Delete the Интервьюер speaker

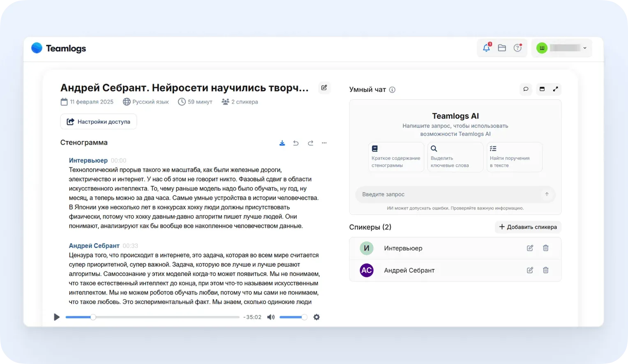pos(546,248)
